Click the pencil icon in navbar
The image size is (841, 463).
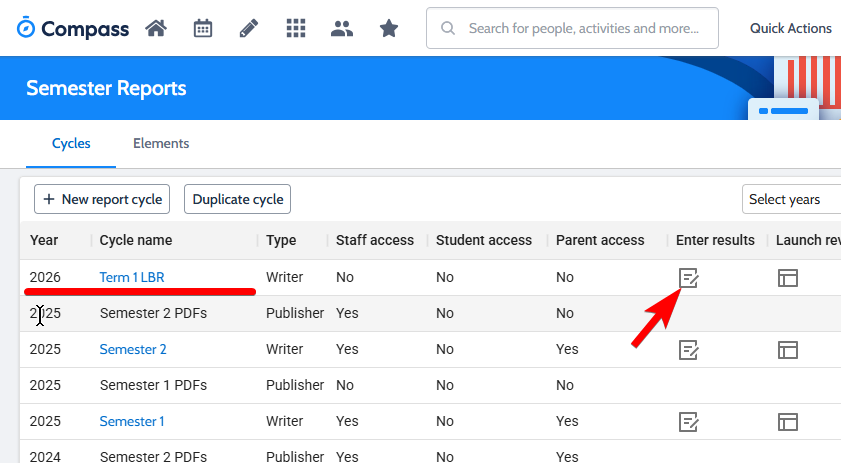(x=249, y=28)
